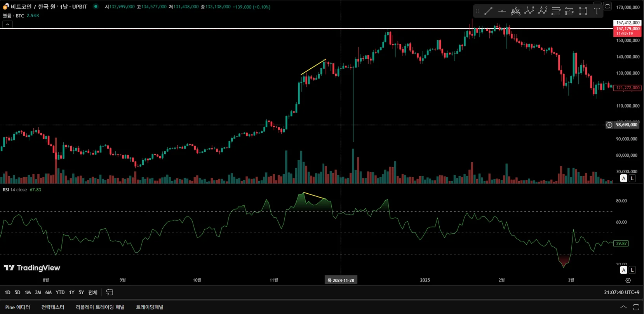Collapse the indicator legend chevron
Image resolution: width=644 pixels, height=314 pixels.
7,24
